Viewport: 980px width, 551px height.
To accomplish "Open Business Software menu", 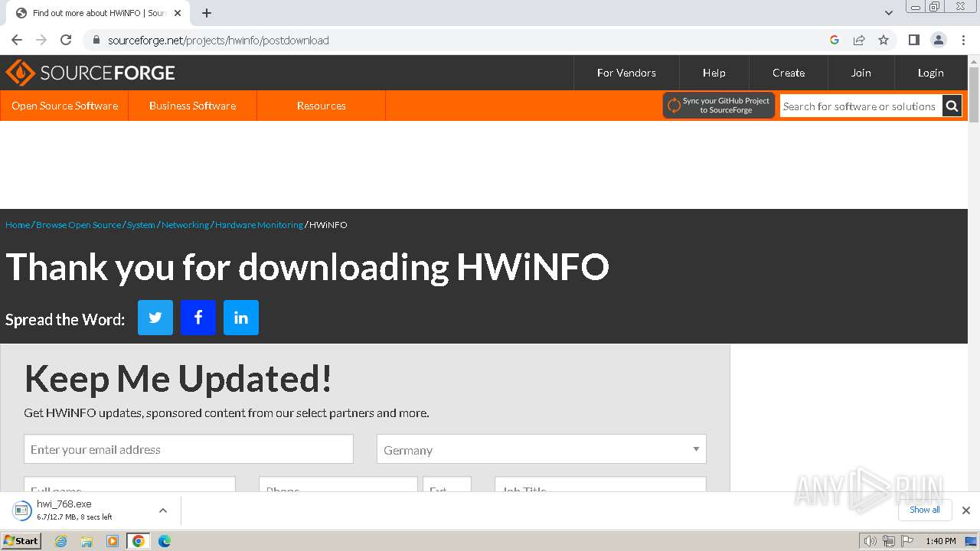I will tap(192, 106).
